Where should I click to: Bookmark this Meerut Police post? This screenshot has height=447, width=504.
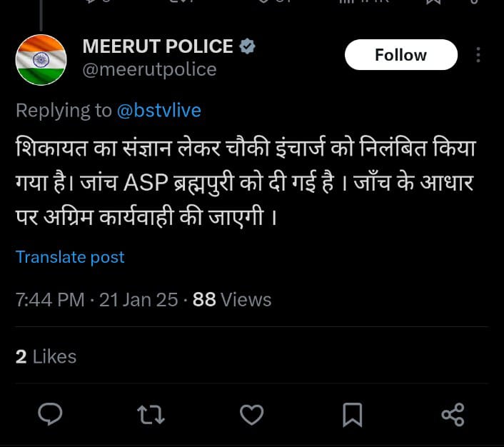[x=353, y=414]
